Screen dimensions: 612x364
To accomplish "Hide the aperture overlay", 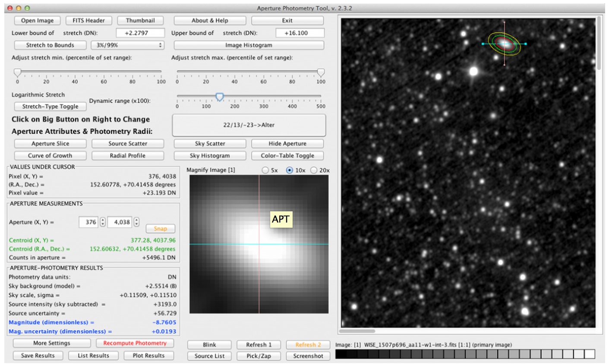I will [x=287, y=143].
